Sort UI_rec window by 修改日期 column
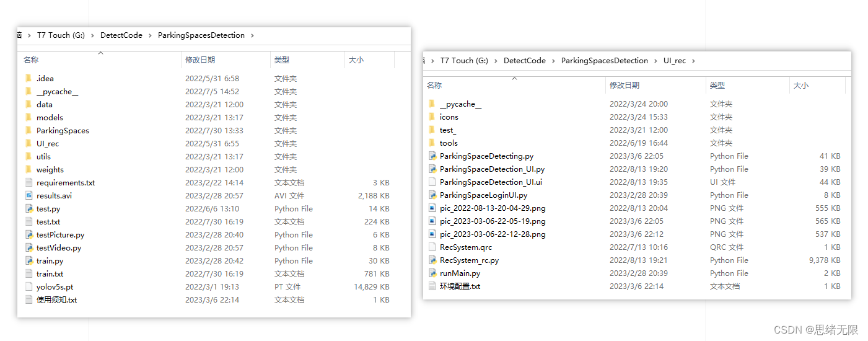The height and width of the screenshot is (341, 868). tap(625, 85)
